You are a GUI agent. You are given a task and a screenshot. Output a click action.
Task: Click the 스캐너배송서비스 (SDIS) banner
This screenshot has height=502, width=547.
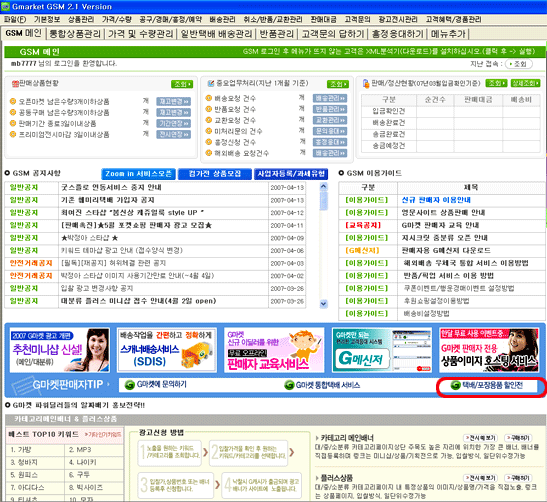tap(167, 350)
